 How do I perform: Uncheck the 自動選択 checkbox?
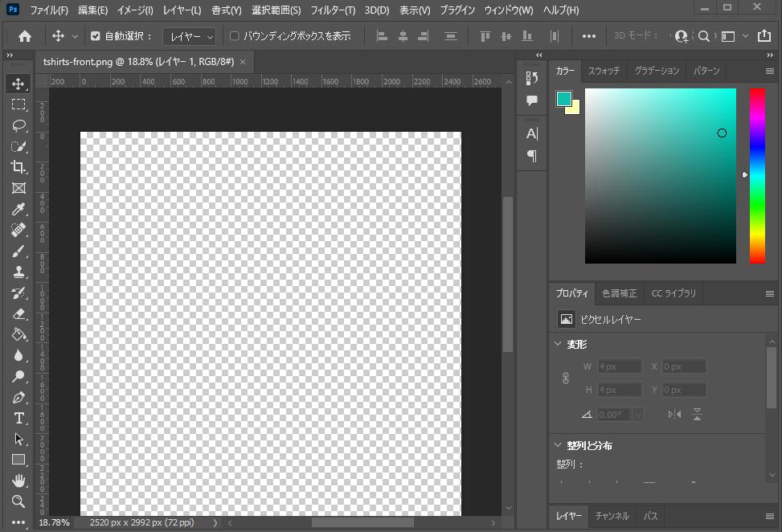tap(96, 36)
